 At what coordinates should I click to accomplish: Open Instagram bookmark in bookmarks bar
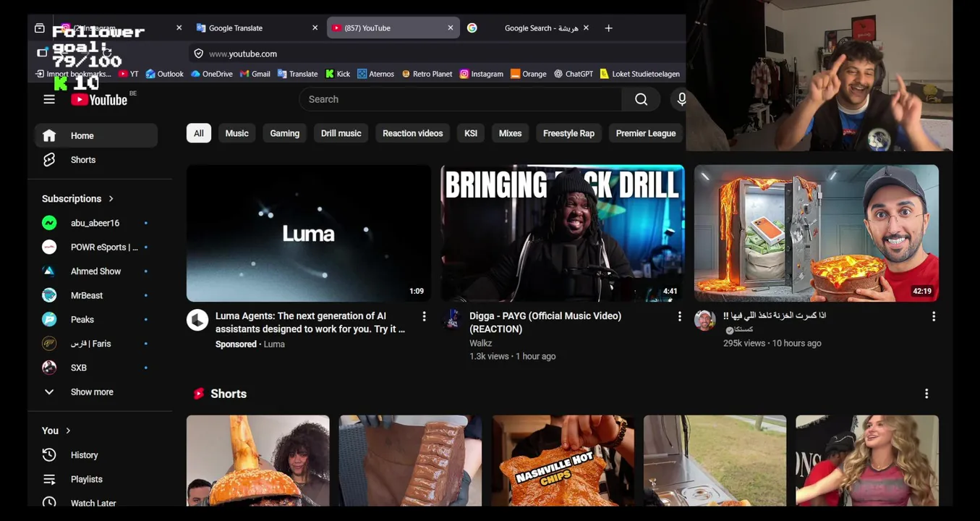click(x=481, y=74)
